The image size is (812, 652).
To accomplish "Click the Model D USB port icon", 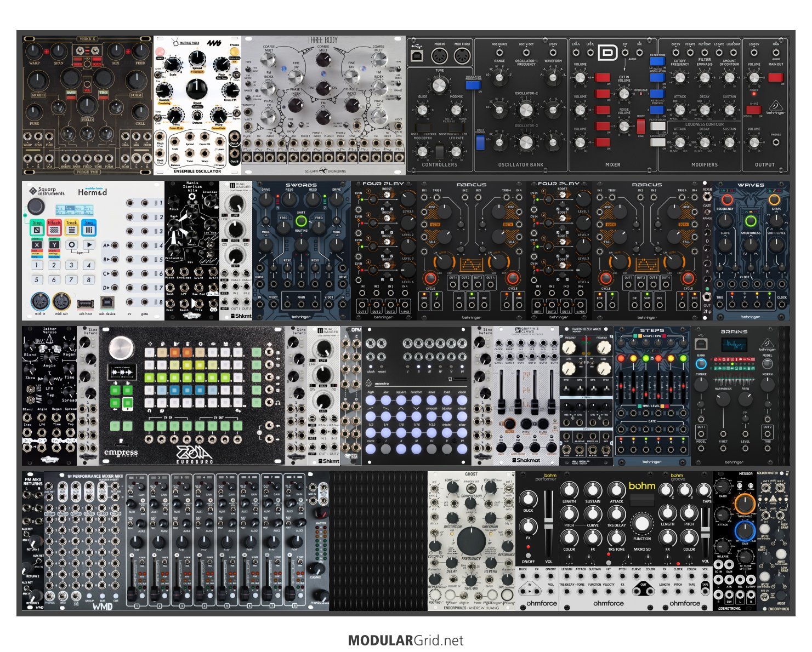I will point(417,55).
